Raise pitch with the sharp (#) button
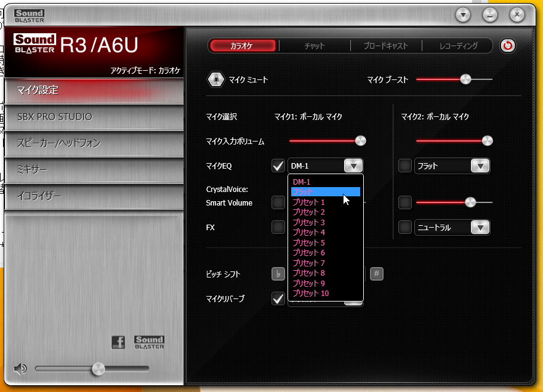This screenshot has width=543, height=392. coord(377,274)
